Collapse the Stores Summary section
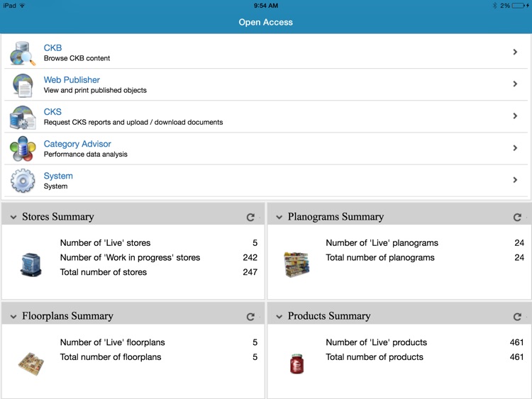Image resolution: width=532 pixels, height=399 pixels. coord(13,217)
